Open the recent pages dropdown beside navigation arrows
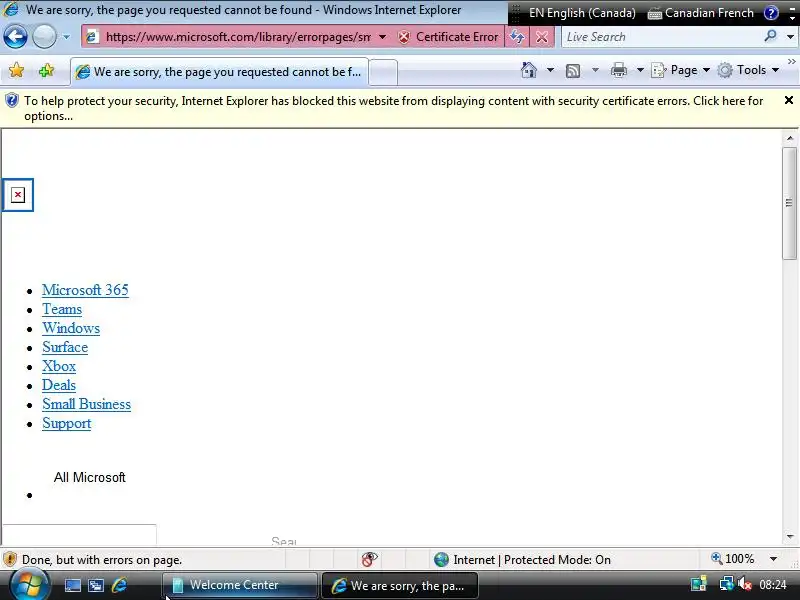The width and height of the screenshot is (800, 600). point(66,37)
